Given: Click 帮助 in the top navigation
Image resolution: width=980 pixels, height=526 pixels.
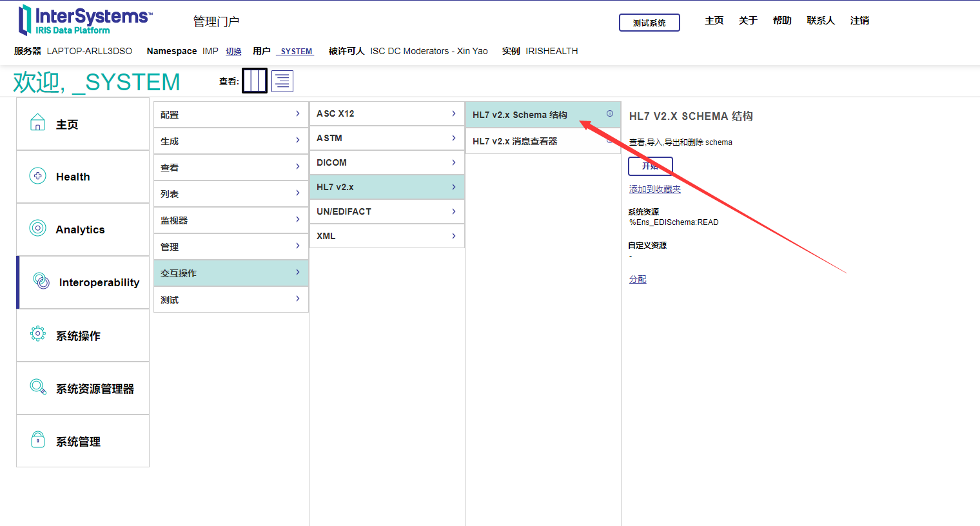Looking at the screenshot, I should coord(782,21).
